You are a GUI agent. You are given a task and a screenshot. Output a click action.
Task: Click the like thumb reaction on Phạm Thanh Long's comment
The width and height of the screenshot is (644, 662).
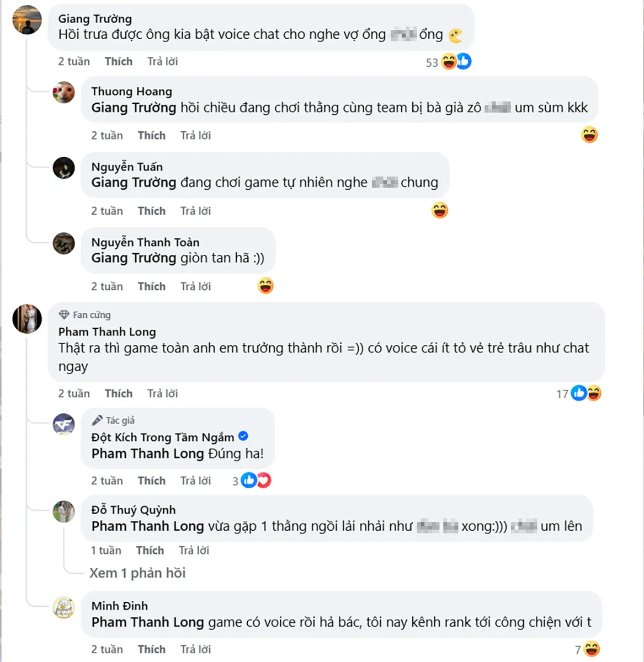(x=579, y=393)
